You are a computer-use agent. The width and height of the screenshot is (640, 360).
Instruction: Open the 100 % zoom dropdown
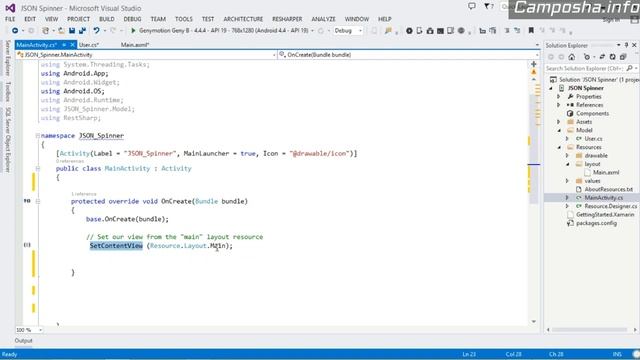(40, 330)
